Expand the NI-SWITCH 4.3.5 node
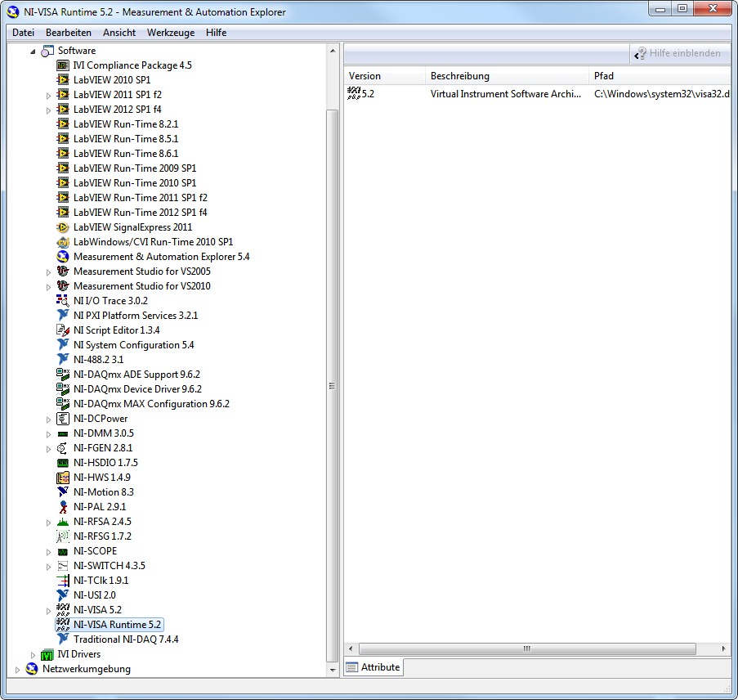738x700 pixels. (48, 567)
